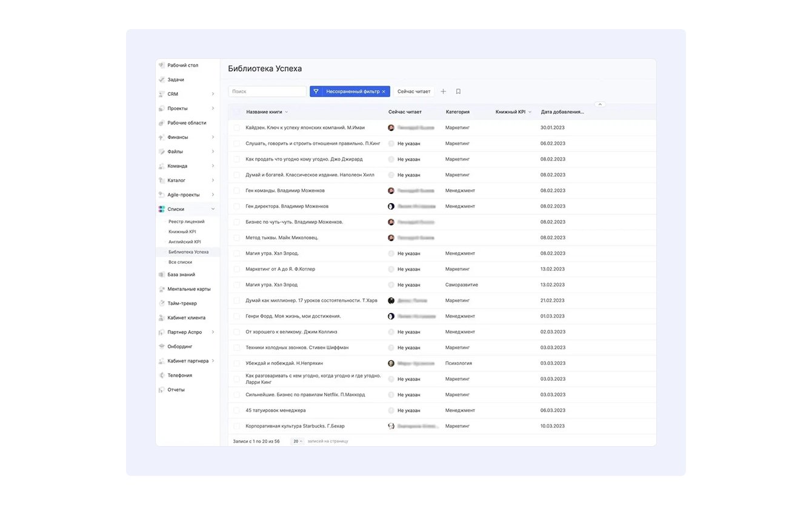Viewport: 812px width, 505px height.
Task: Tick checkbox for 45 татуировок менеджера row
Action: coord(236,410)
